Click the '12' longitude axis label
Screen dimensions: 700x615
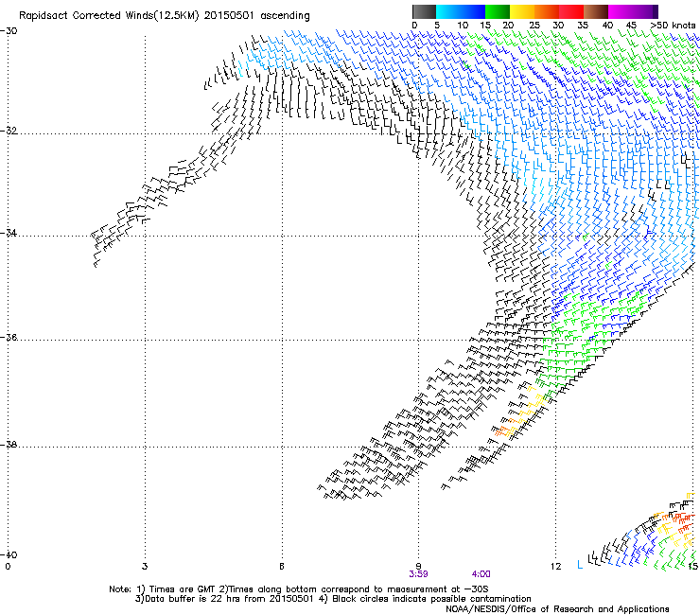coord(555,567)
